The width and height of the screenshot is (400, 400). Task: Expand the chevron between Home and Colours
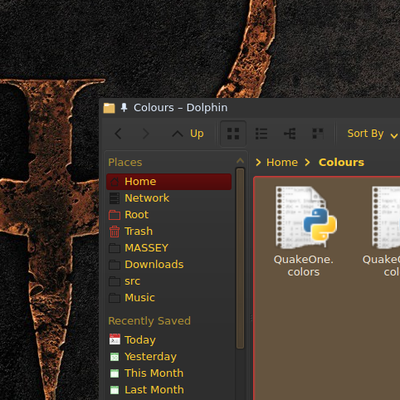click(307, 162)
